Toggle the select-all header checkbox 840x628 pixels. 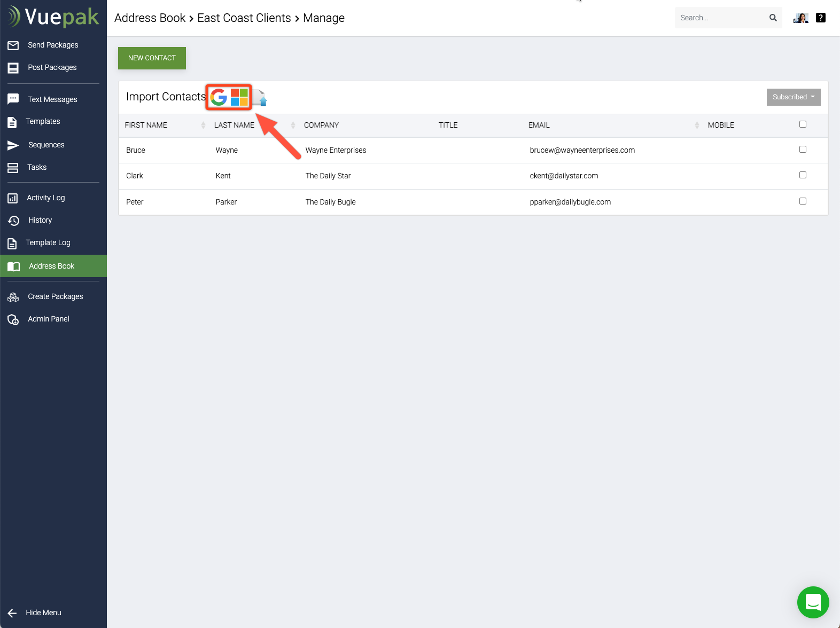point(803,124)
